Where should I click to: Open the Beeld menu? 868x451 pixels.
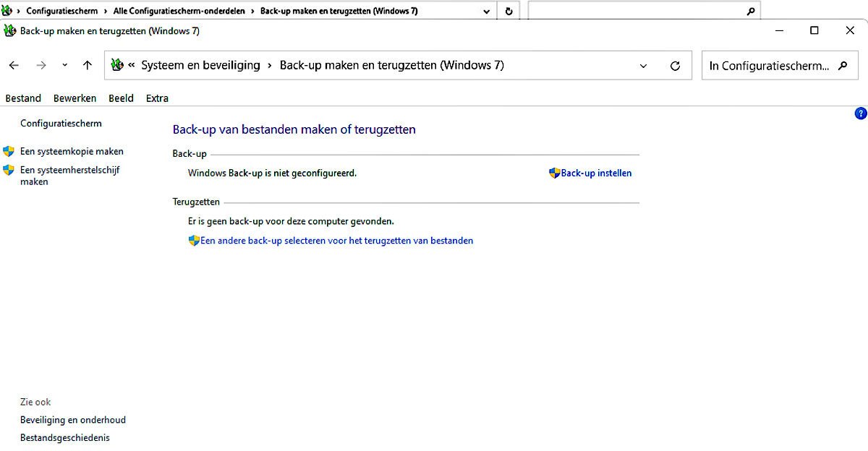click(x=121, y=98)
